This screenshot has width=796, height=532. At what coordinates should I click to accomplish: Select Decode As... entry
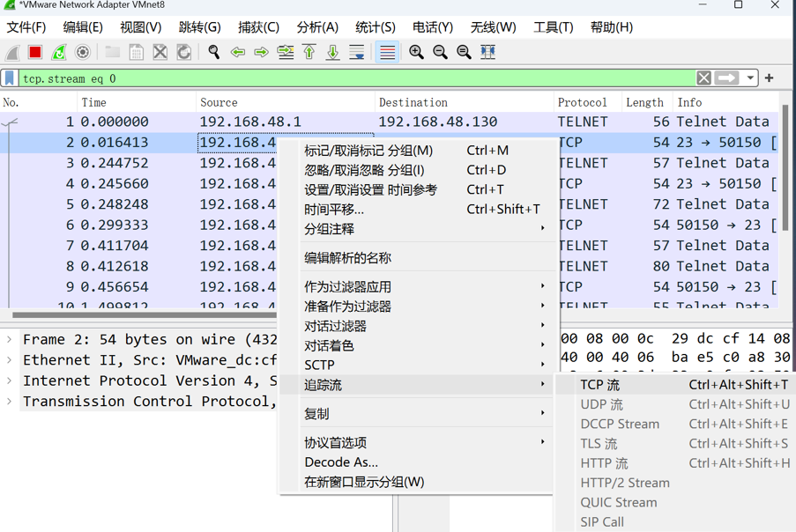(416, 462)
